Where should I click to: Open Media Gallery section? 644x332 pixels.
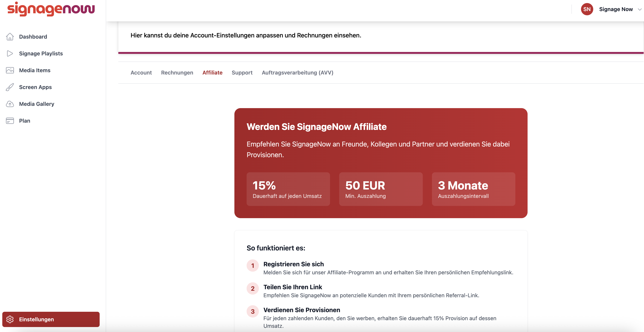(51, 104)
